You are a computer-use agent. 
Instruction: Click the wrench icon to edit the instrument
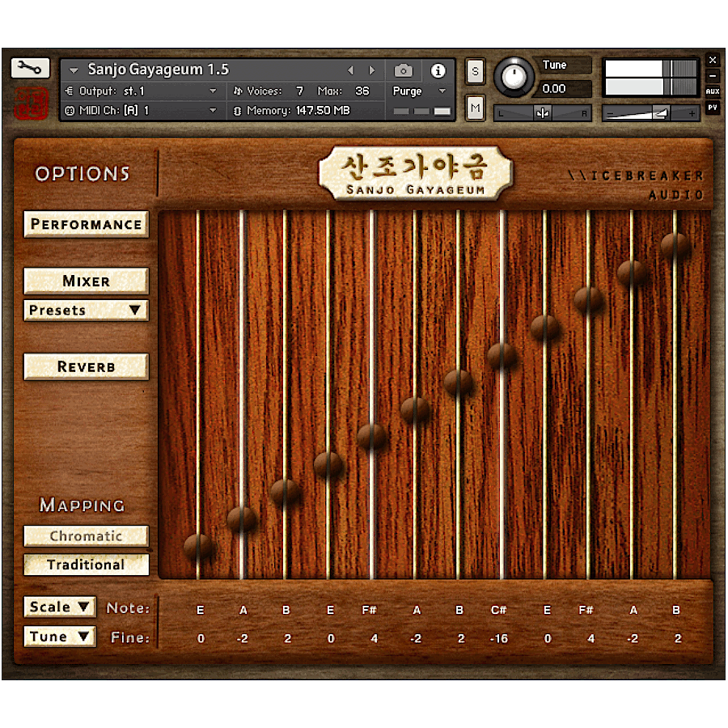click(30, 68)
